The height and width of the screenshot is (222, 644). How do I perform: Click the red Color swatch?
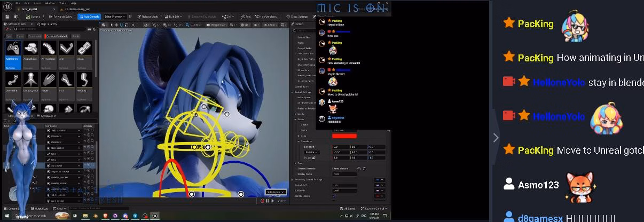344,136
